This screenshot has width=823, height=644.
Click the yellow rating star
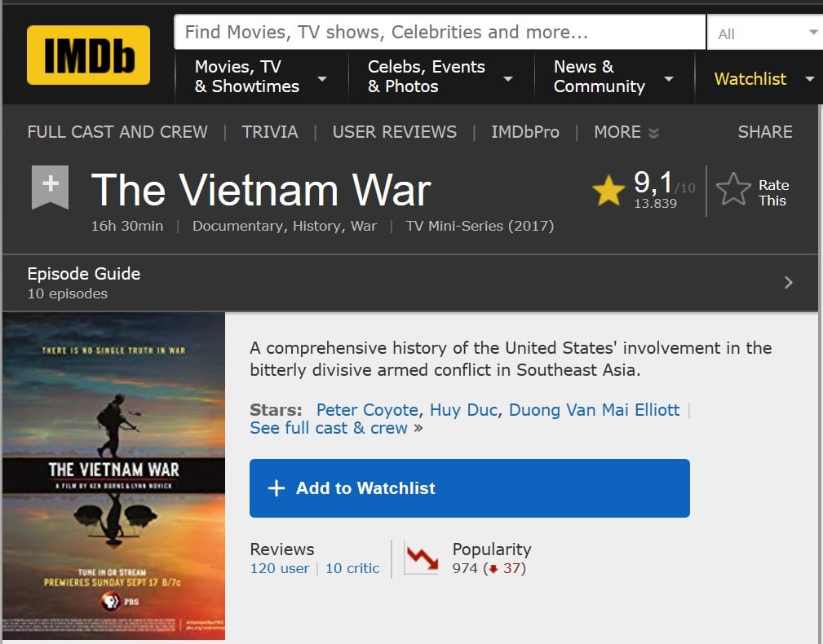(x=608, y=190)
